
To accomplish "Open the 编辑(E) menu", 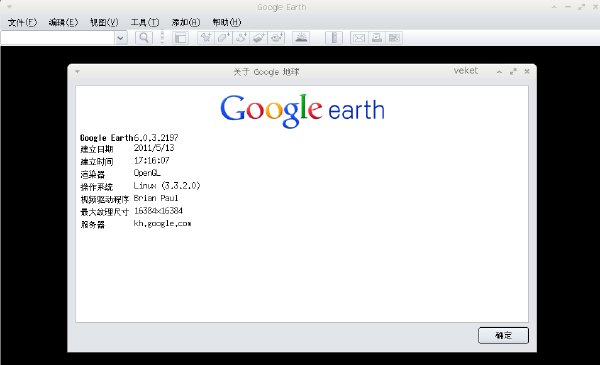I will (63, 22).
